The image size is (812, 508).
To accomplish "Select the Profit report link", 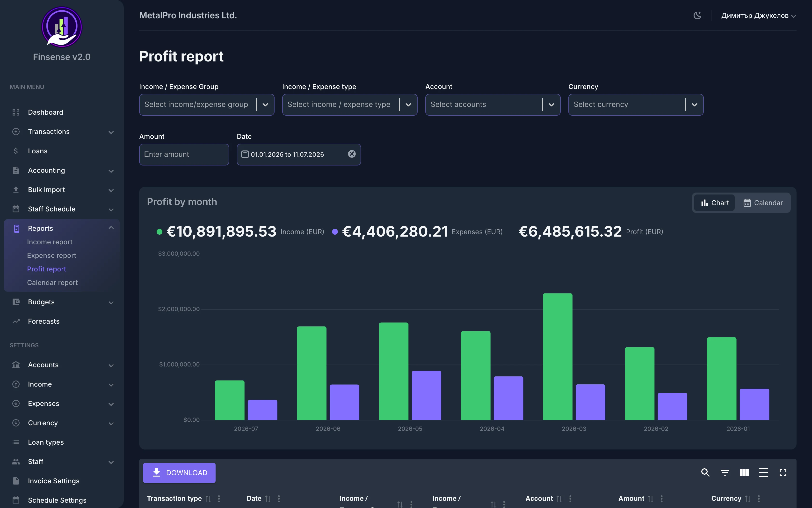I will [47, 269].
